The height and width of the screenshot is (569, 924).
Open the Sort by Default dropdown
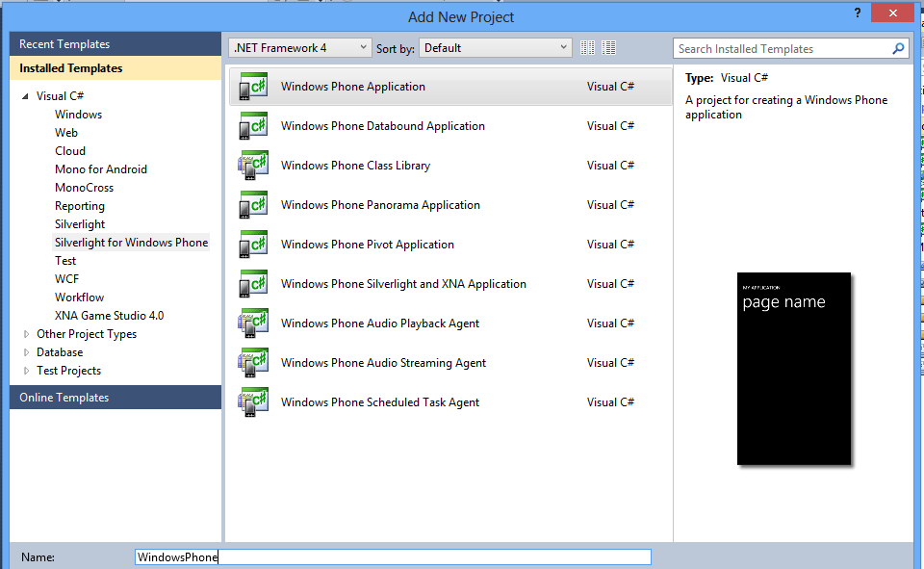495,48
